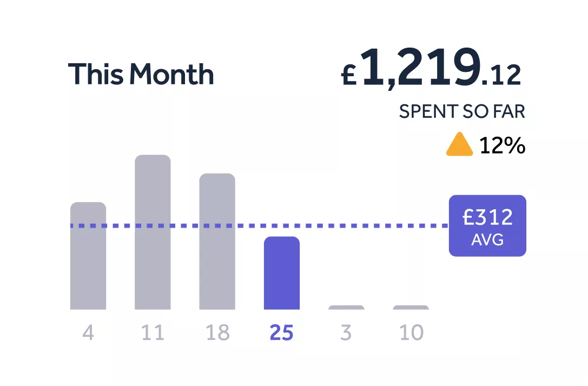The height and width of the screenshot is (386, 588).
Task: Click the 12% increase indicator text
Action: pyautogui.click(x=502, y=145)
